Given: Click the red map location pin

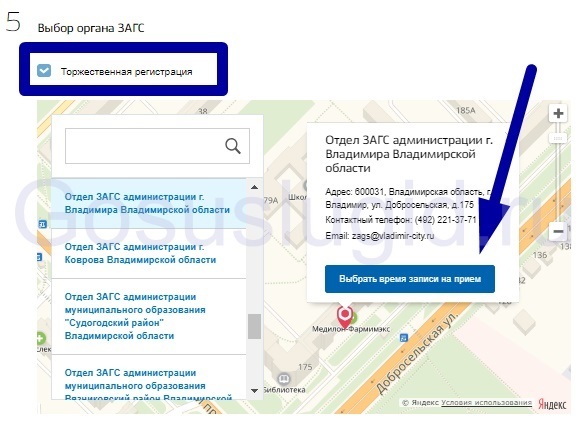Looking at the screenshot, I should (x=345, y=316).
